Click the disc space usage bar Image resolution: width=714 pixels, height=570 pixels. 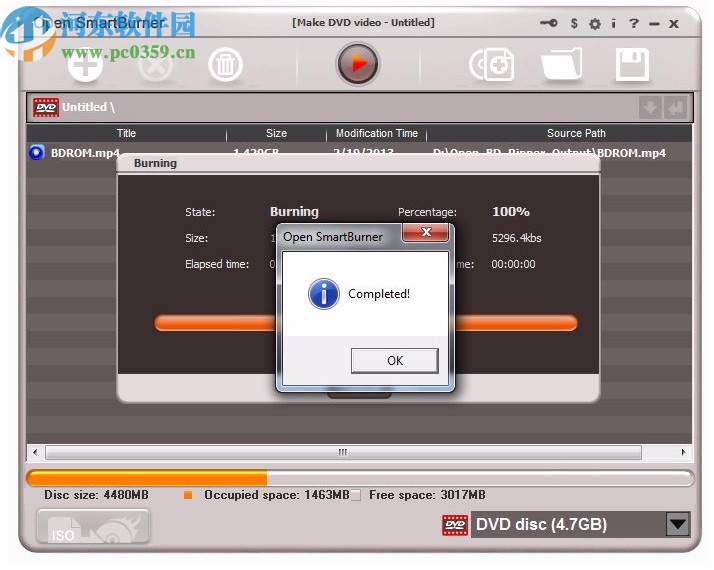360,478
